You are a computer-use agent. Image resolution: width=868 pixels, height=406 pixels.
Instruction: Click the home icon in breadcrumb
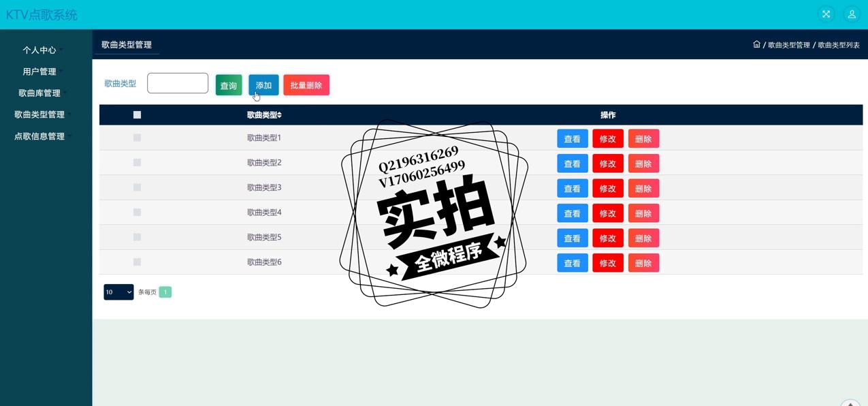pos(756,44)
